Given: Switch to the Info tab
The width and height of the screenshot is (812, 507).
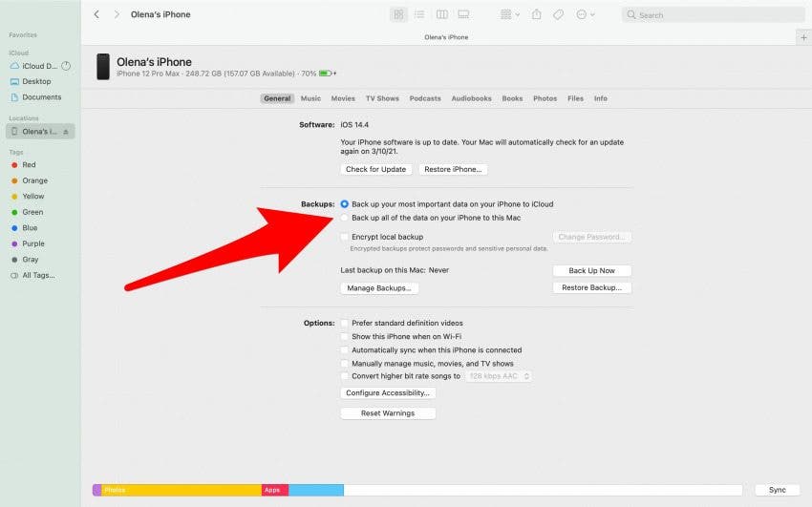Looking at the screenshot, I should (x=600, y=98).
